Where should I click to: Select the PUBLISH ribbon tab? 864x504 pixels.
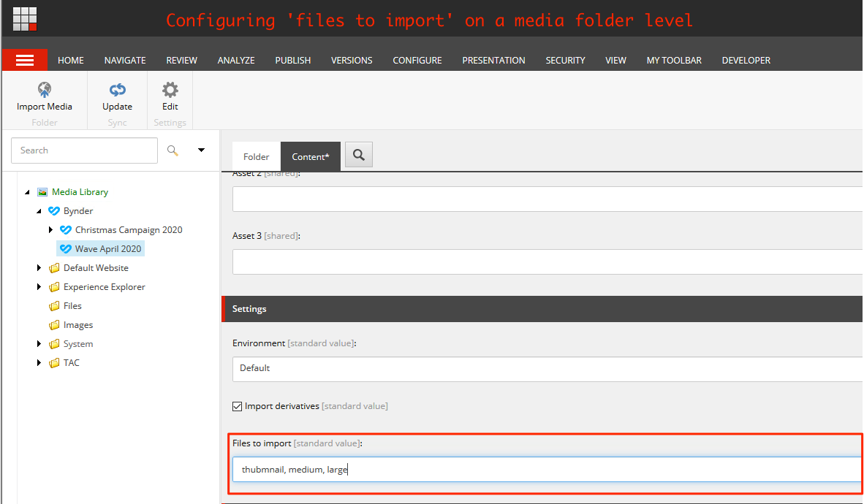click(292, 60)
